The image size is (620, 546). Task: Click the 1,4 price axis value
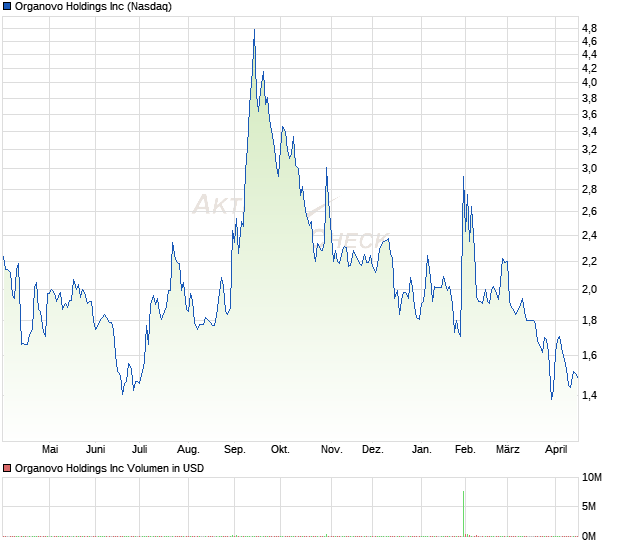[x=589, y=395]
